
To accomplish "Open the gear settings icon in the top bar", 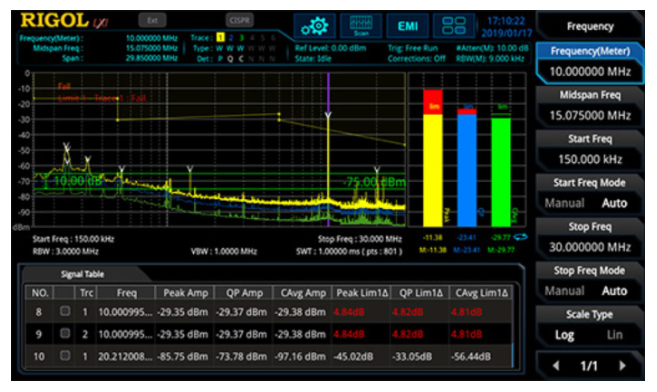I will (x=315, y=26).
